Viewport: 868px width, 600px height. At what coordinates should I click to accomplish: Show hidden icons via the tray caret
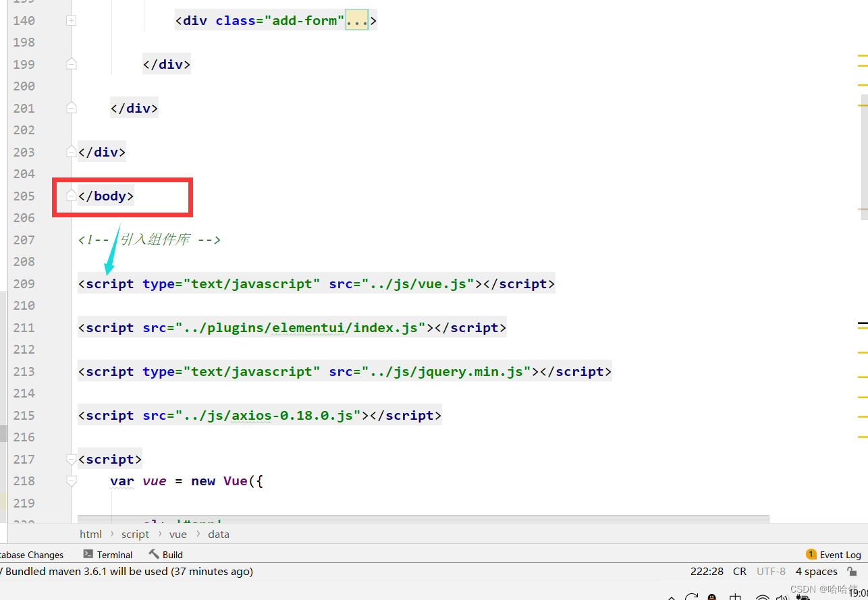tap(670, 597)
